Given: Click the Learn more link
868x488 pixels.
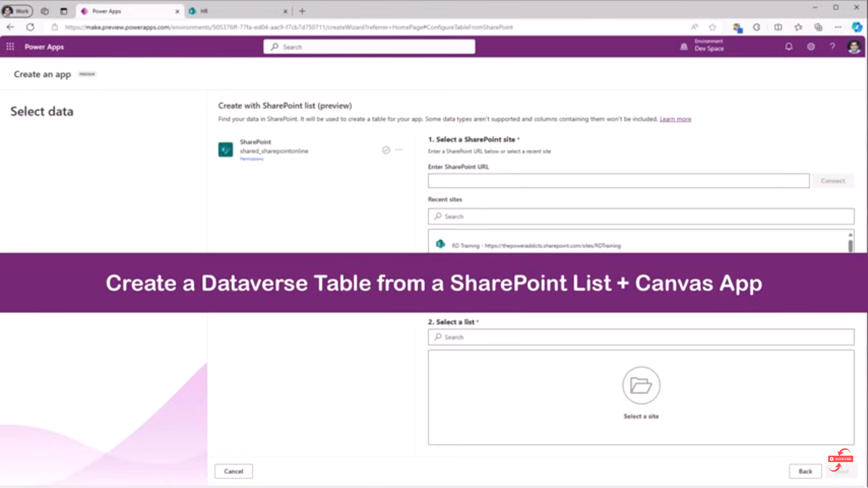Looking at the screenshot, I should pos(675,119).
